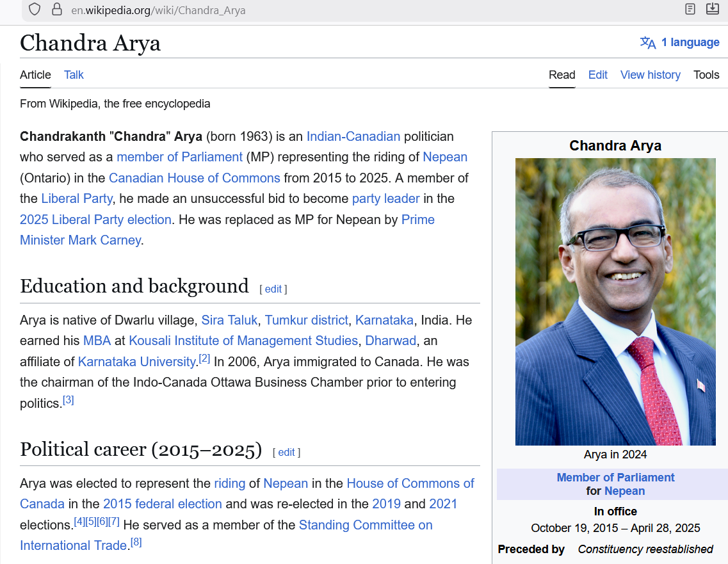Open the Tumkur district link

point(307,320)
